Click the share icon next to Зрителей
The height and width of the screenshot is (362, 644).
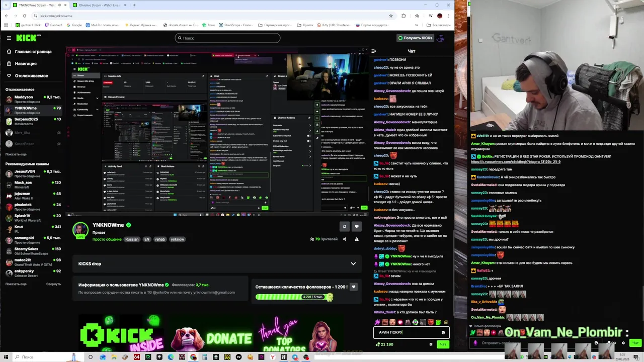(345, 239)
